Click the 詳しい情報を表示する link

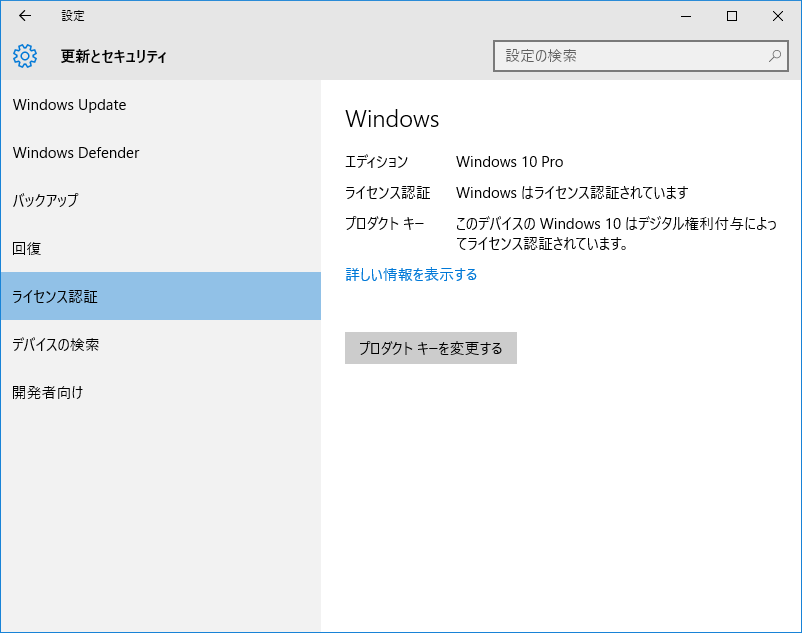point(411,274)
